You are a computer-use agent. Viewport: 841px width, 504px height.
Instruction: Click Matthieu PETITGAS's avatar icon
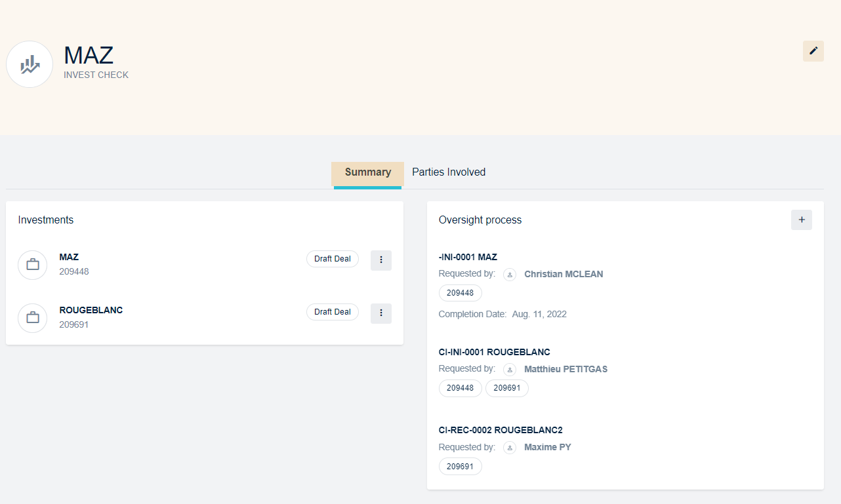(510, 370)
